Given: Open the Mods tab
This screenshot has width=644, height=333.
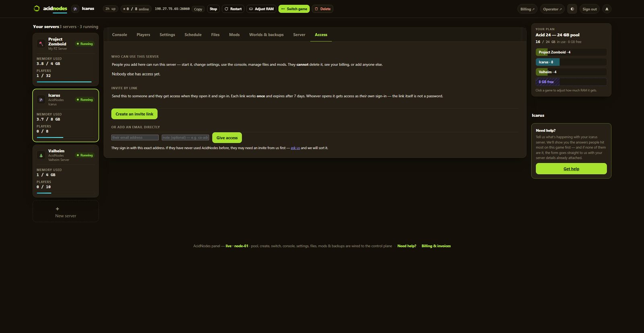Looking at the screenshot, I should [x=234, y=35].
